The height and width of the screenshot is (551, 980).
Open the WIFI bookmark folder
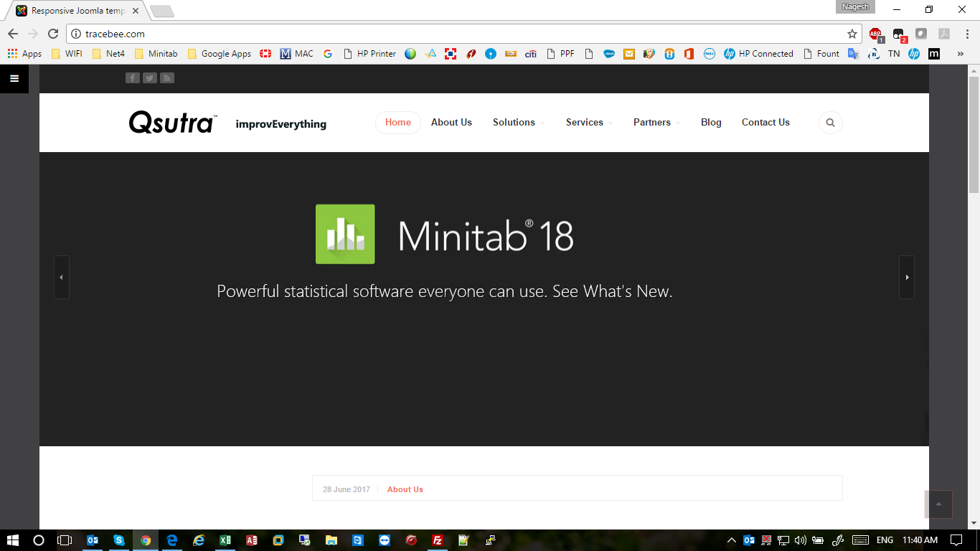pyautogui.click(x=67, y=54)
